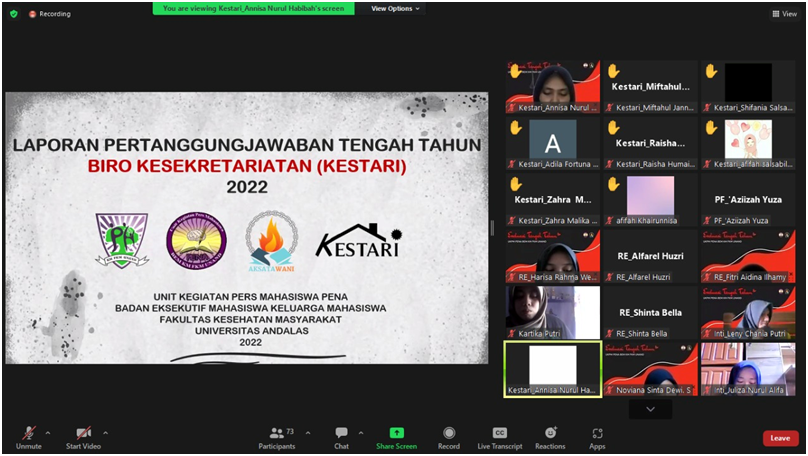This screenshot has width=808, height=456.
Task: Select Noviana Sinta Dewi video tile
Action: pos(650,369)
